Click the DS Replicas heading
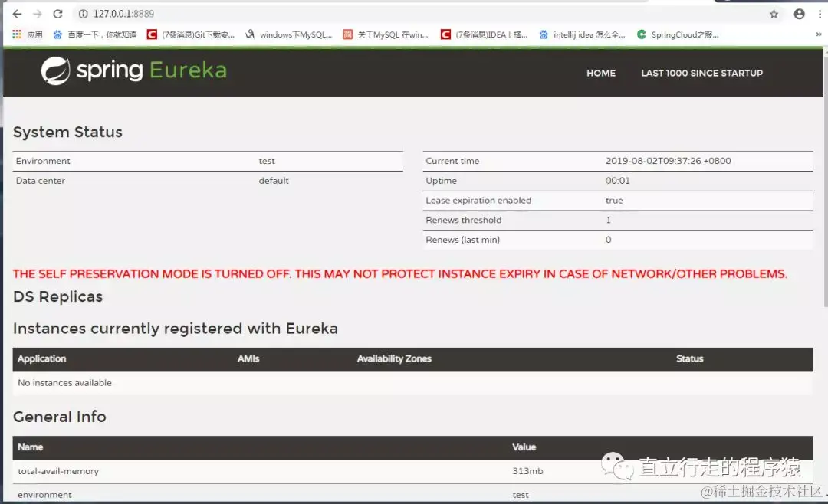The height and width of the screenshot is (504, 828). pos(58,296)
